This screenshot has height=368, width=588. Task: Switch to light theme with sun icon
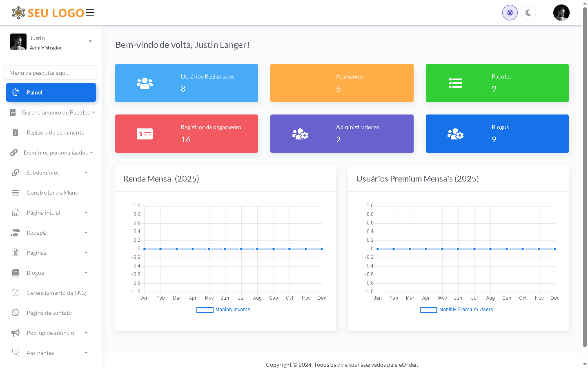(x=510, y=13)
